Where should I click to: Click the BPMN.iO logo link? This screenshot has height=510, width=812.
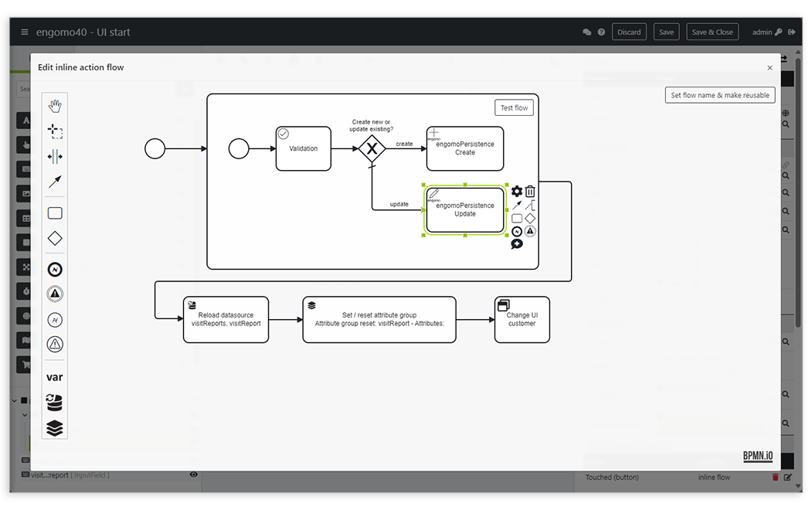(756, 456)
